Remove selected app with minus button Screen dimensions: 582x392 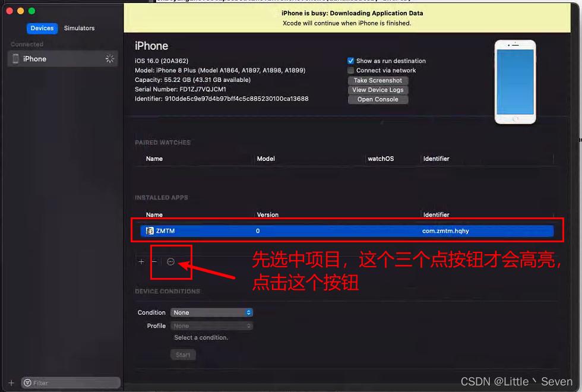click(x=154, y=262)
